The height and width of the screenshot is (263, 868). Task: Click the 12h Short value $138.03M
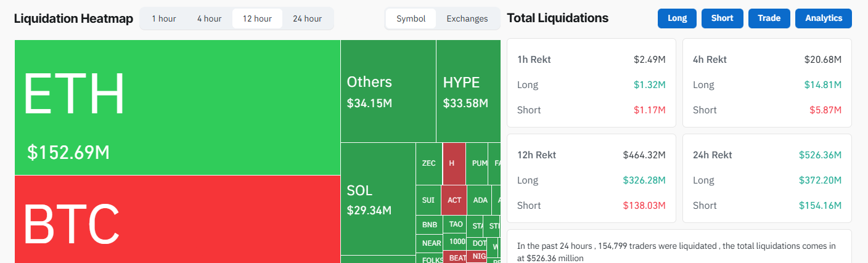tap(644, 206)
